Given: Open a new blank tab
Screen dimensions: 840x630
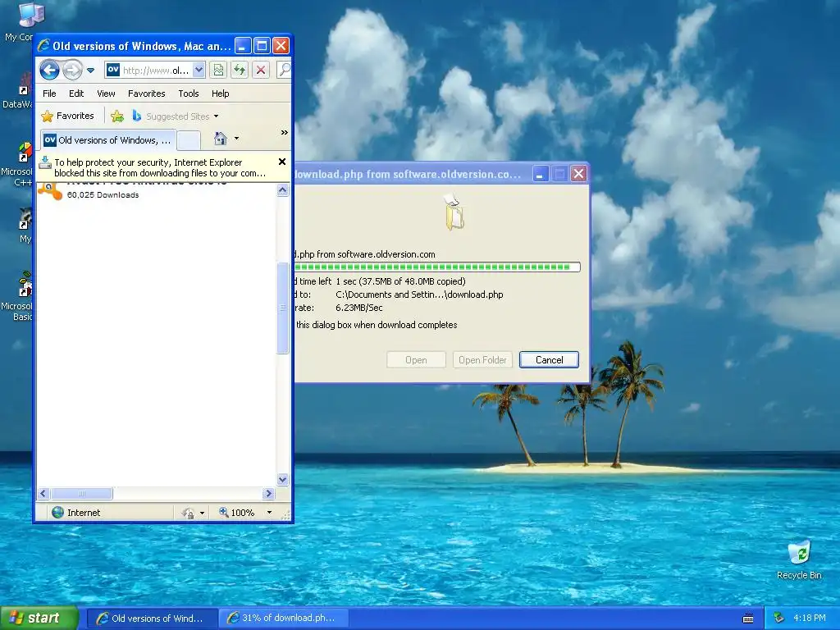Looking at the screenshot, I should click(189, 140).
